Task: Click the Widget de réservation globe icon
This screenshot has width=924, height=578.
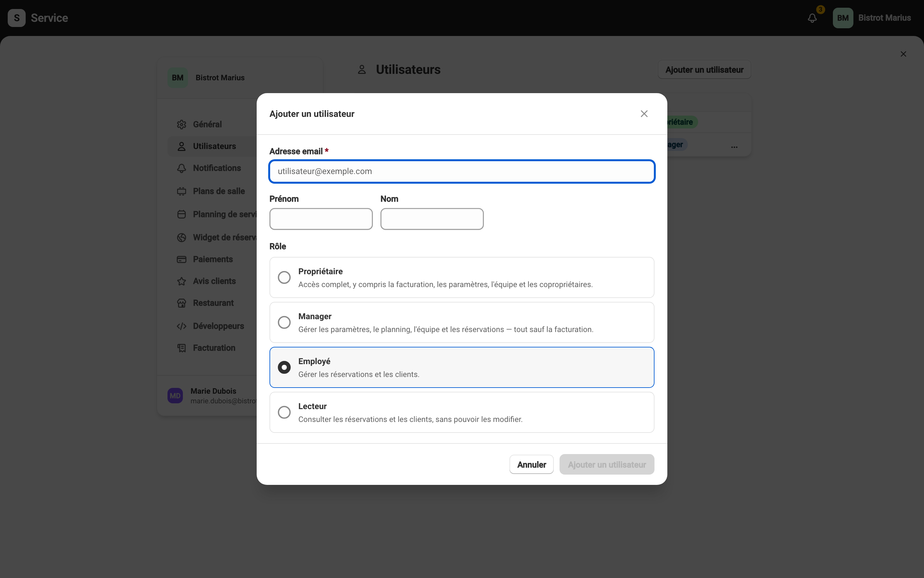Action: click(182, 237)
